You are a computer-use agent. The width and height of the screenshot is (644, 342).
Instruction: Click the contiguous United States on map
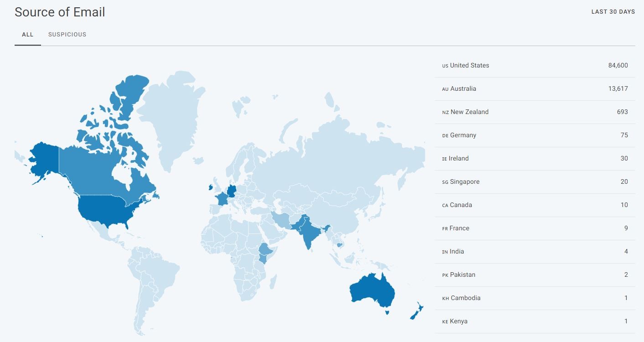105,211
